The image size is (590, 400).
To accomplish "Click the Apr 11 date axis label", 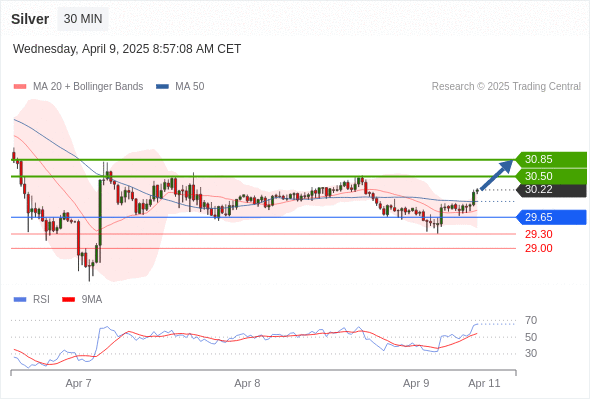I will 484,383.
